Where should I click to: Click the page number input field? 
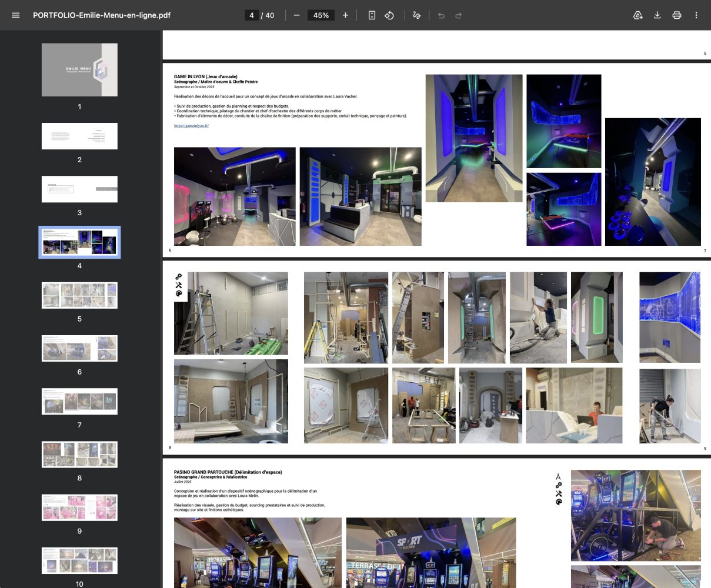252,15
